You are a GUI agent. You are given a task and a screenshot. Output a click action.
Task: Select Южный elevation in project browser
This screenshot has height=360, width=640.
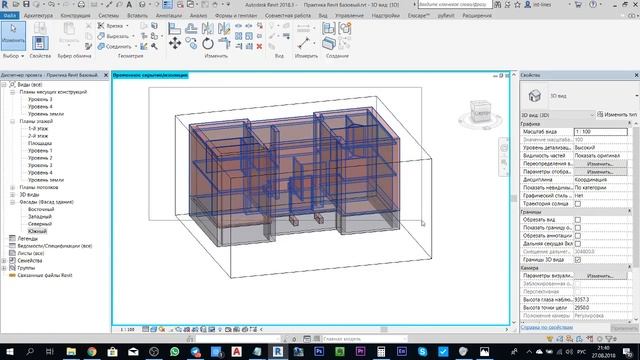(37, 231)
